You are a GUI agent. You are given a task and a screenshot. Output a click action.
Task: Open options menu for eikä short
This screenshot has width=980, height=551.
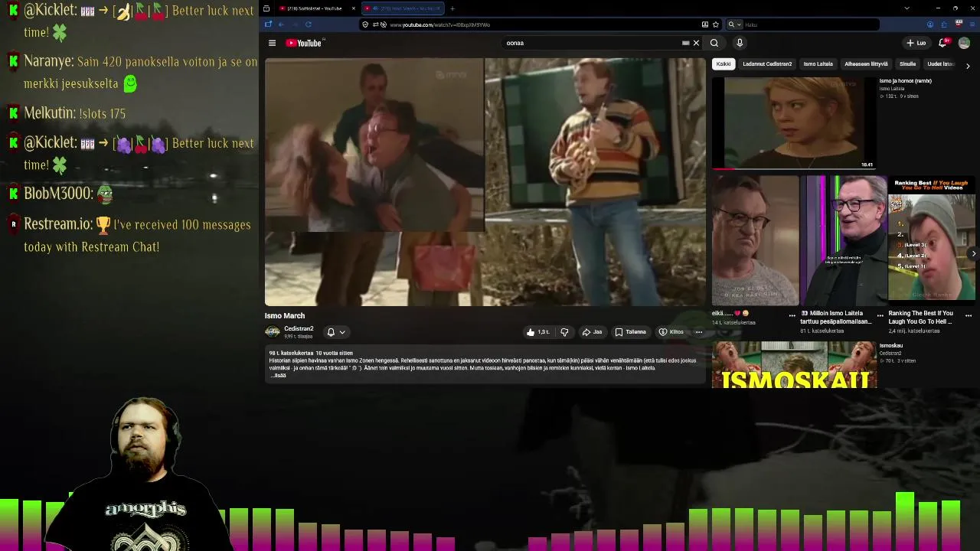pos(792,315)
